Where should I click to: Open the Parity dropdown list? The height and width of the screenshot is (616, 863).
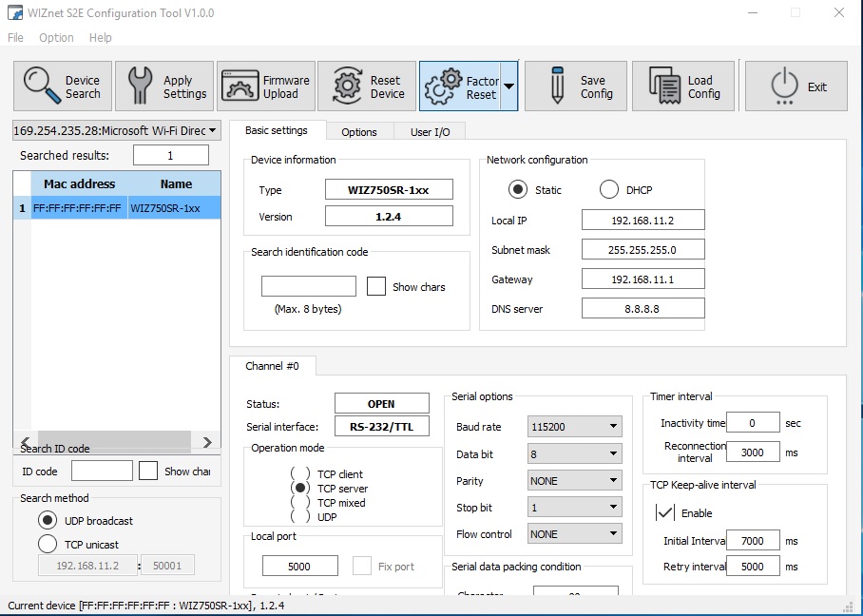pos(575,481)
